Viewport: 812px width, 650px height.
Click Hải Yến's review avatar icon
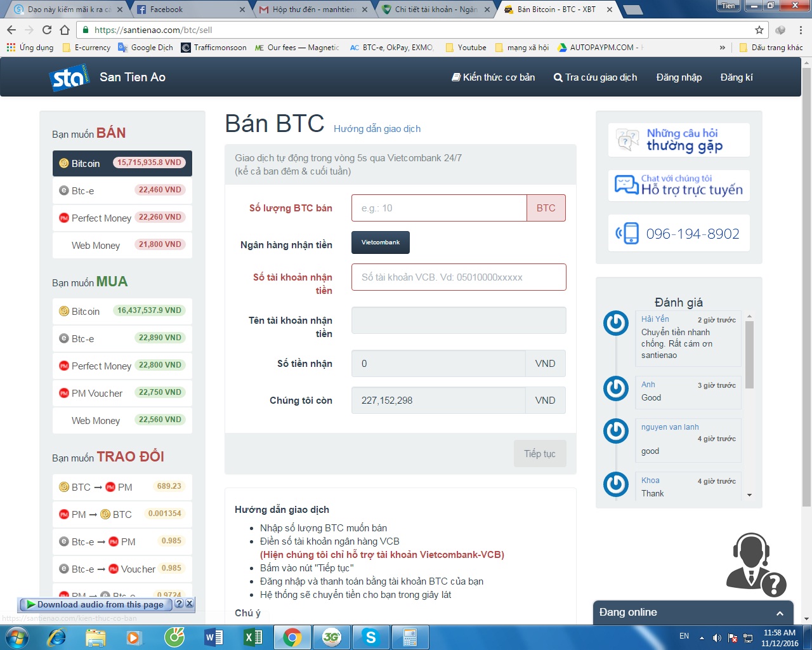click(x=615, y=323)
